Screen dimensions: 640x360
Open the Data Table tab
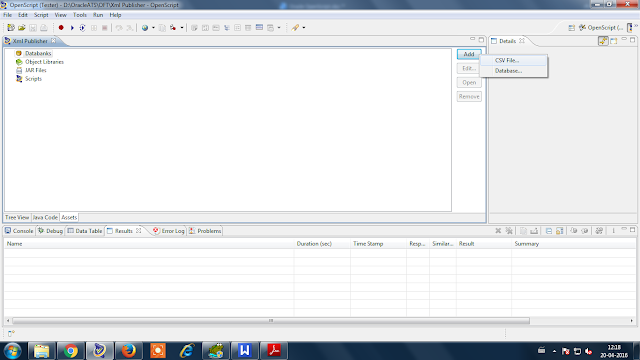click(84, 231)
